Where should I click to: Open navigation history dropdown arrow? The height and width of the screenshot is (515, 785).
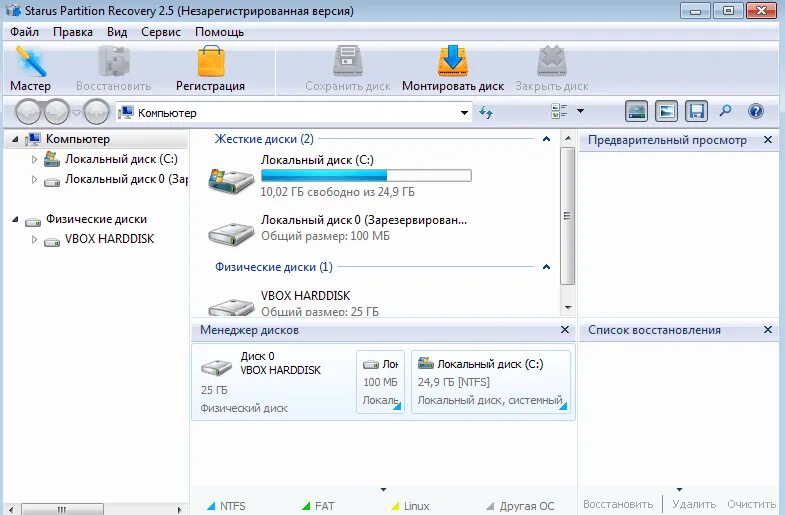77,113
